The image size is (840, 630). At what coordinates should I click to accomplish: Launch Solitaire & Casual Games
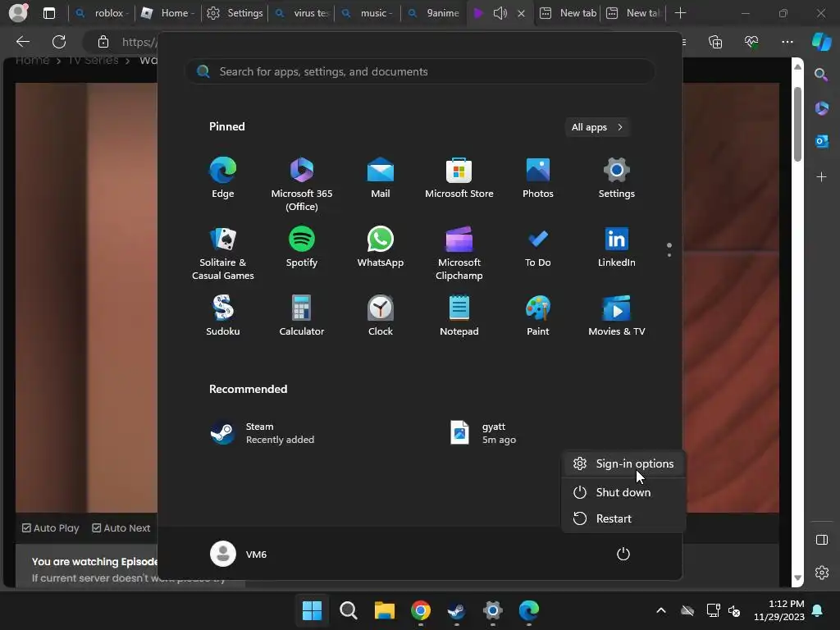(x=223, y=253)
